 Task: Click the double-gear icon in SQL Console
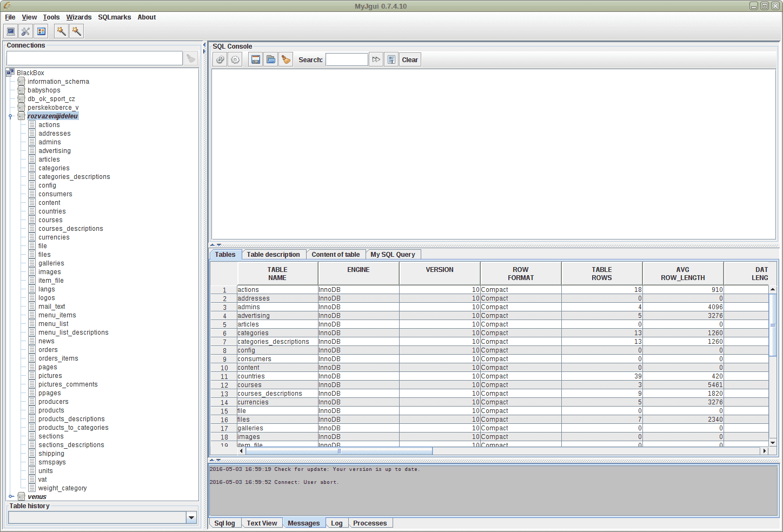pos(220,59)
